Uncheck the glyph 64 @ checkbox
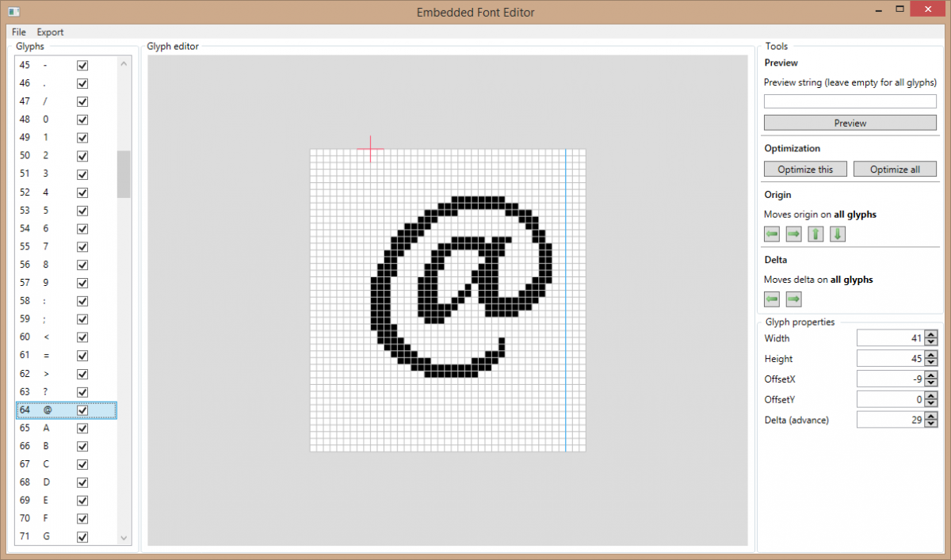 pyautogui.click(x=82, y=410)
